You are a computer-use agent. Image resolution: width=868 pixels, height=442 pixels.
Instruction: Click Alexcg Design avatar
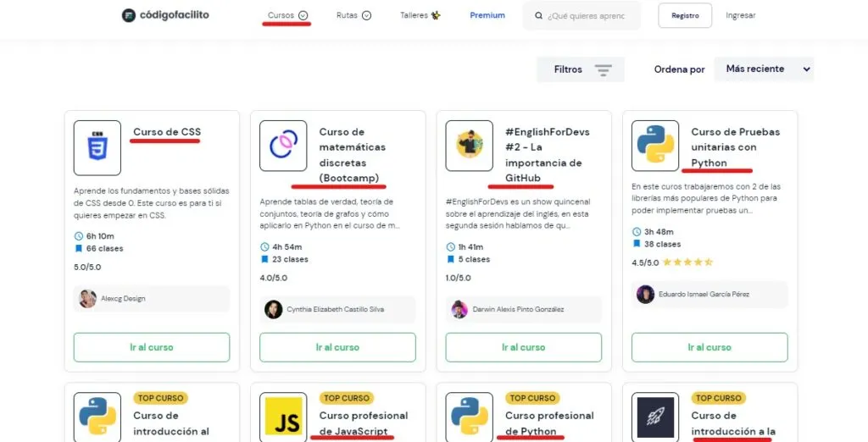tap(87, 299)
